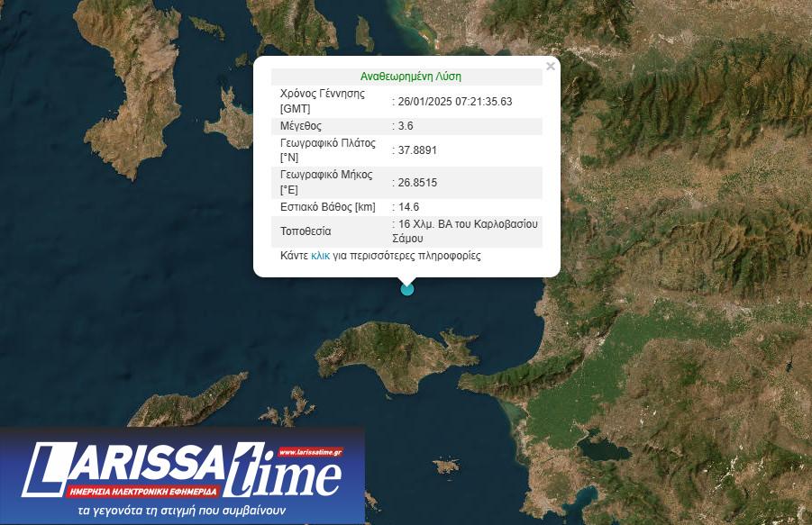Click the 'Τοποθεσία' row label
Viewport: 812px width, 525px height.
coord(306,231)
